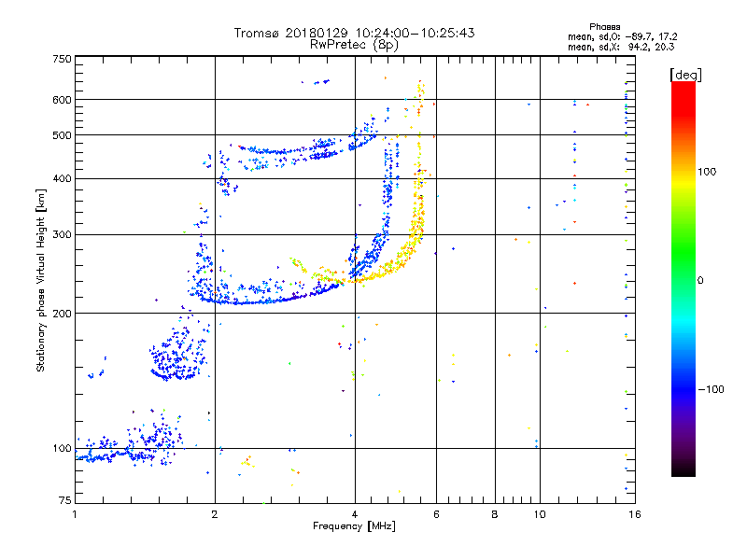Screen dimensions: 747x560
Task: Click the 'mean, sd,O: -89.7, 17.2' text
Action: [x=622, y=36]
